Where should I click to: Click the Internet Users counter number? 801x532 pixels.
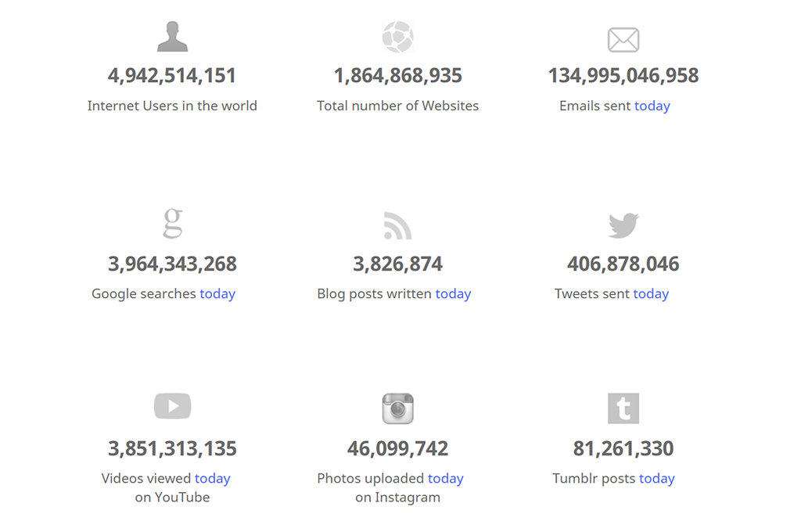tap(172, 76)
